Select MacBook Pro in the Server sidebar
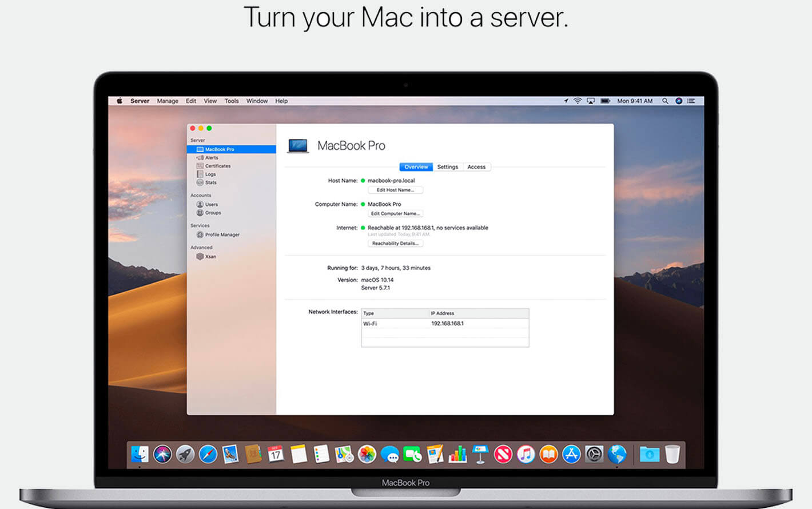The image size is (812, 509). coord(231,149)
